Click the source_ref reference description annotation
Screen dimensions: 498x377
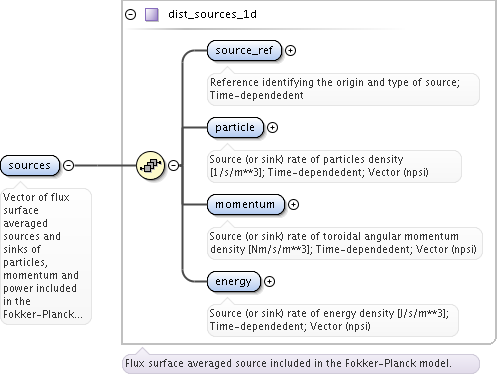pos(343,89)
